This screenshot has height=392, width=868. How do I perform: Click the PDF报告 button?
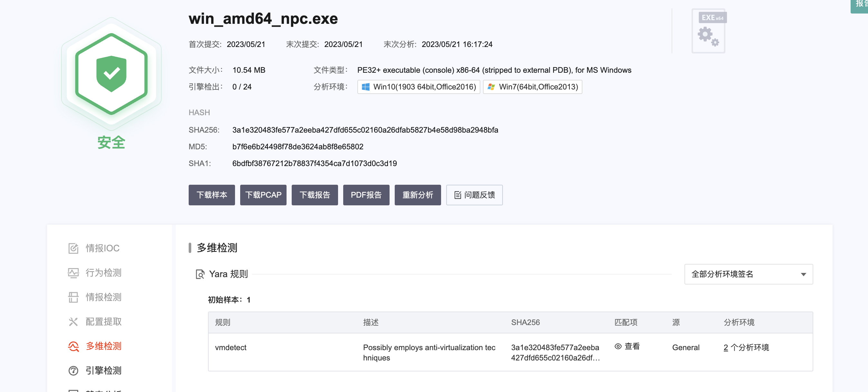click(366, 195)
